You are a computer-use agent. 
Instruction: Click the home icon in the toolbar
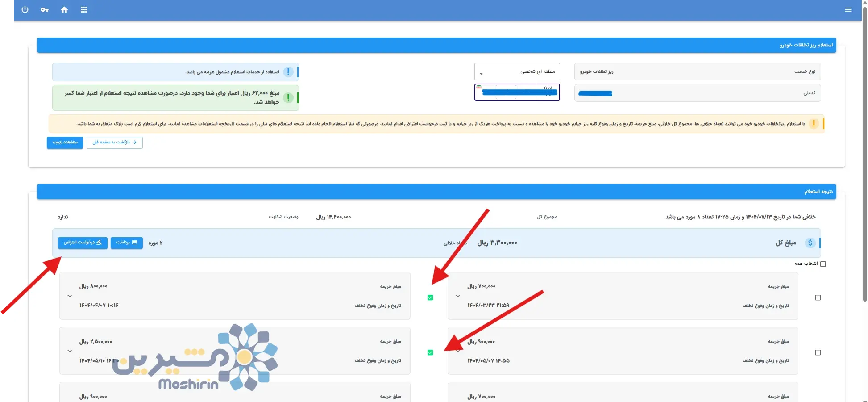(64, 9)
